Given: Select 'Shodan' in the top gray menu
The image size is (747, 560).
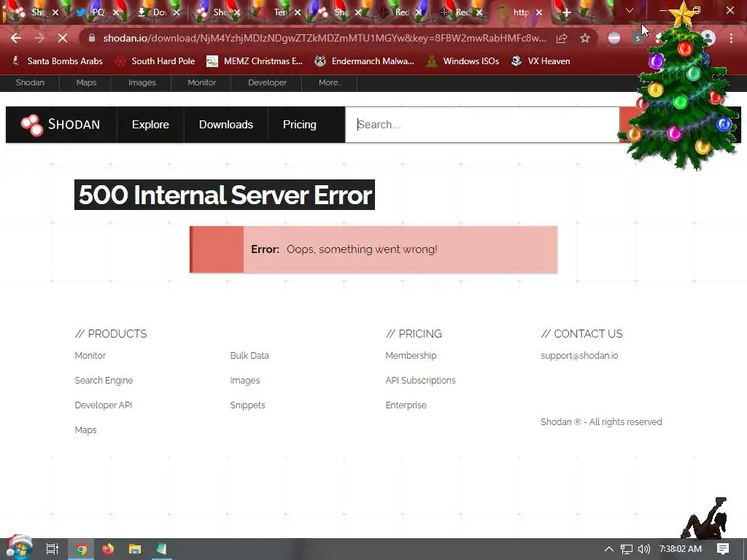Looking at the screenshot, I should tap(30, 82).
